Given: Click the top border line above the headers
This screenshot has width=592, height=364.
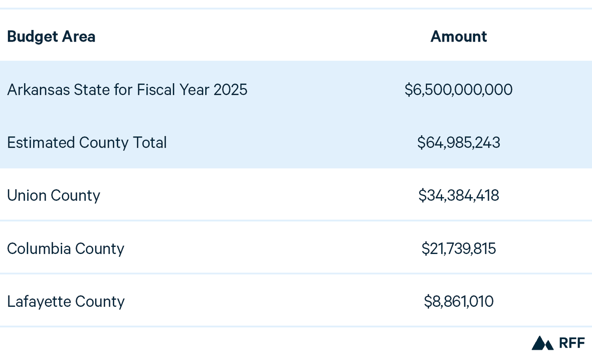Looking at the screenshot, I should tap(296, 8).
